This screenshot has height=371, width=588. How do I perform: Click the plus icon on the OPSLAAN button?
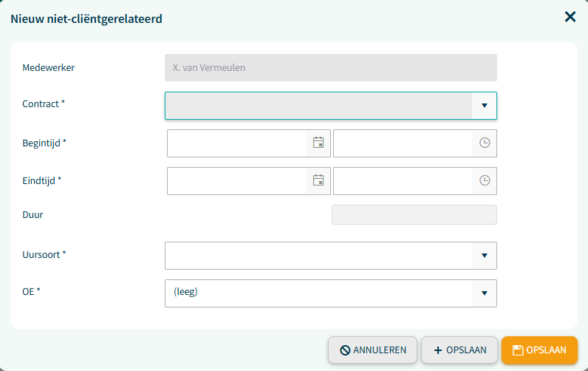(437, 350)
